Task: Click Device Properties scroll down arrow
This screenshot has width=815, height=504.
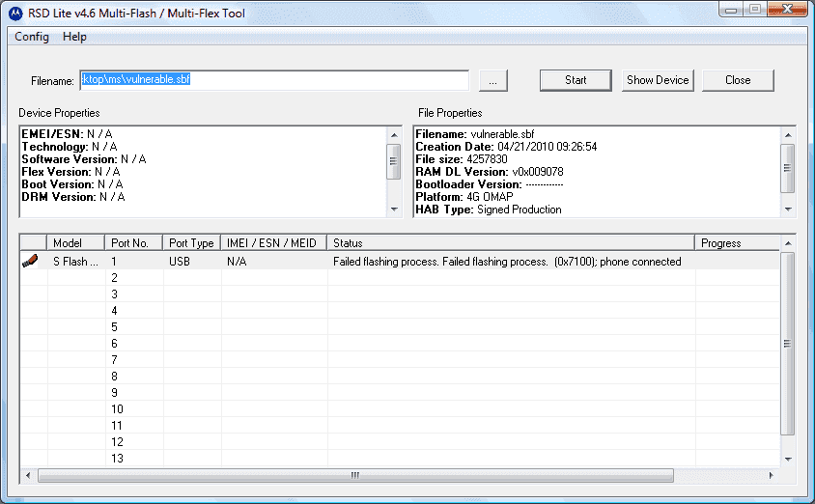Action: (x=394, y=210)
